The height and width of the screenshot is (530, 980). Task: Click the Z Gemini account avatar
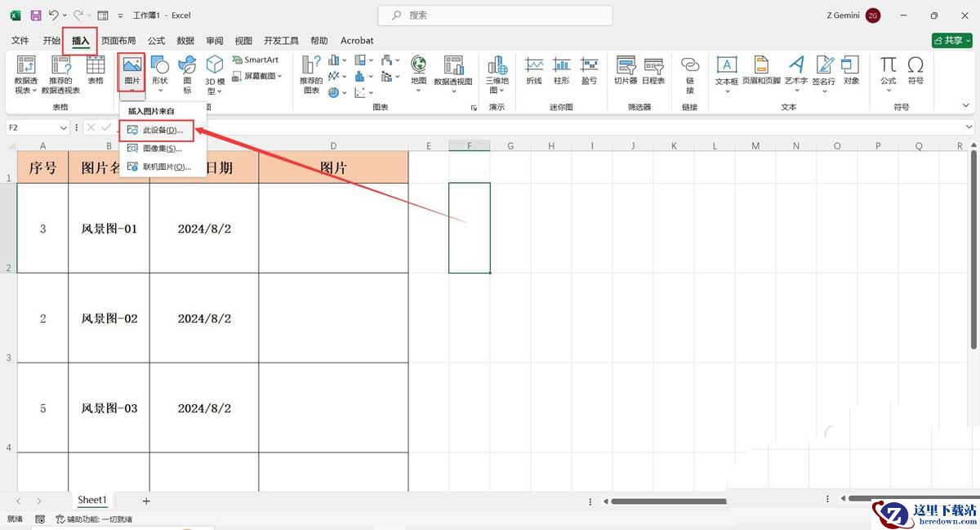(x=873, y=16)
